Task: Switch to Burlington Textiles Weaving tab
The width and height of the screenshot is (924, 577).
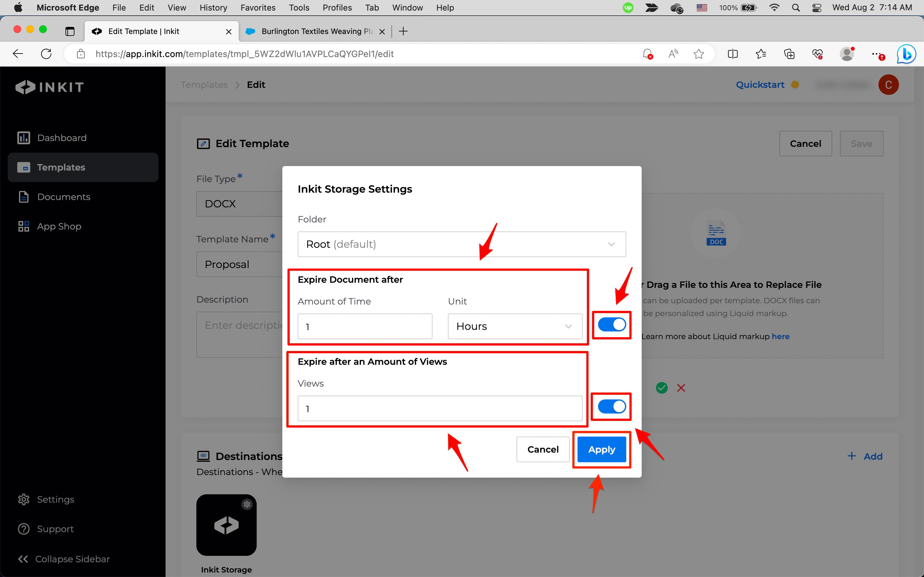Action: click(315, 31)
